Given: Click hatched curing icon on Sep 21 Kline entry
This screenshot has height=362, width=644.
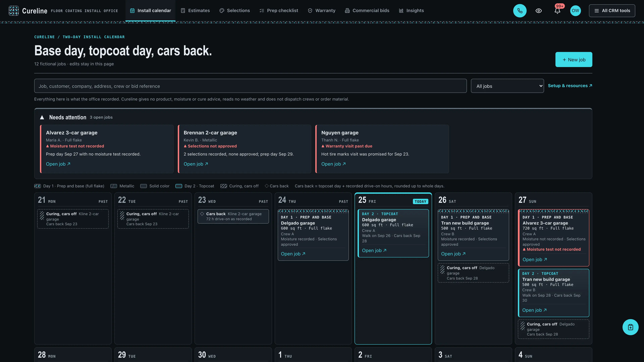Looking at the screenshot, I should pyautogui.click(x=42, y=215).
